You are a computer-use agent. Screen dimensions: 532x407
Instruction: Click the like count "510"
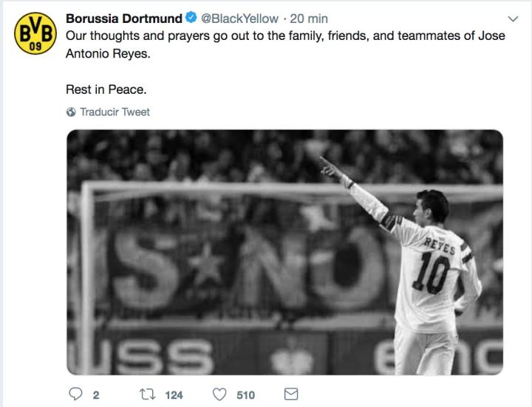pos(245,395)
